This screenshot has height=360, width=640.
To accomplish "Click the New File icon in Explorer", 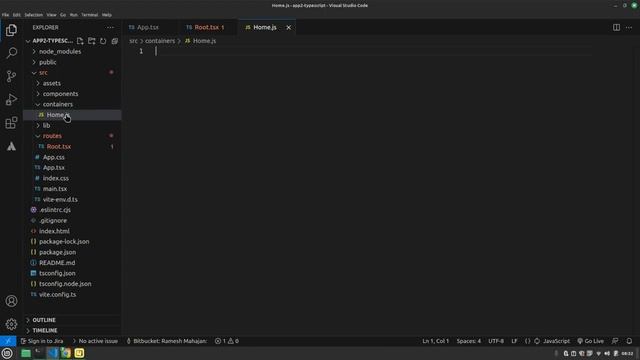I will tap(80, 41).
